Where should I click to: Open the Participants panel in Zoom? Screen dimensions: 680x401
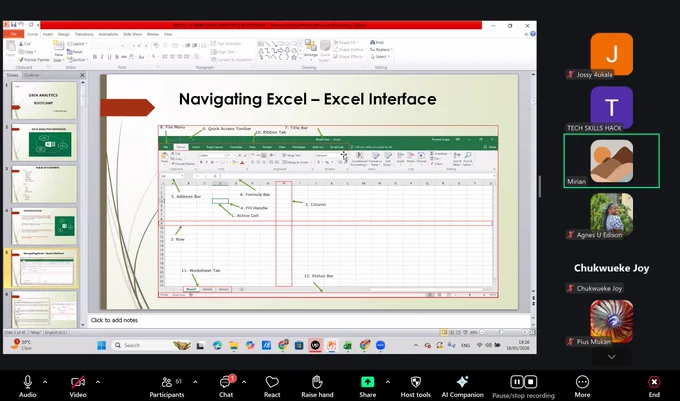coord(167,386)
